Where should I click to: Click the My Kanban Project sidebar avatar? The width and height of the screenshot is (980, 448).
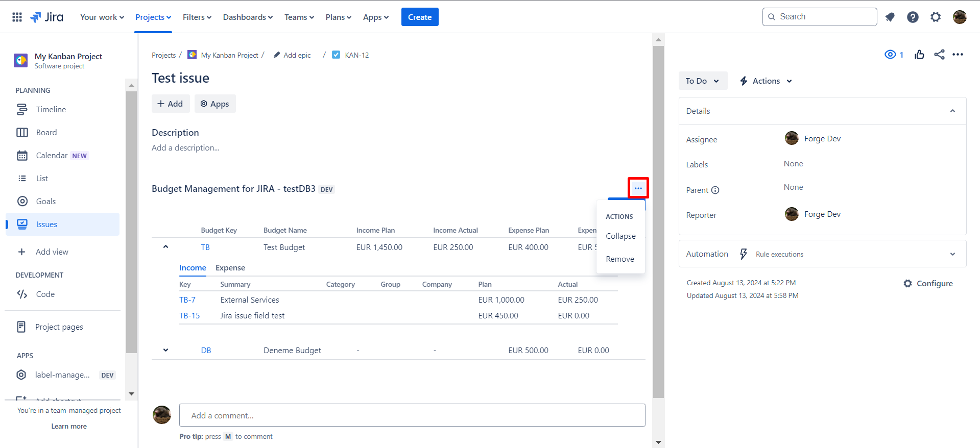point(21,60)
